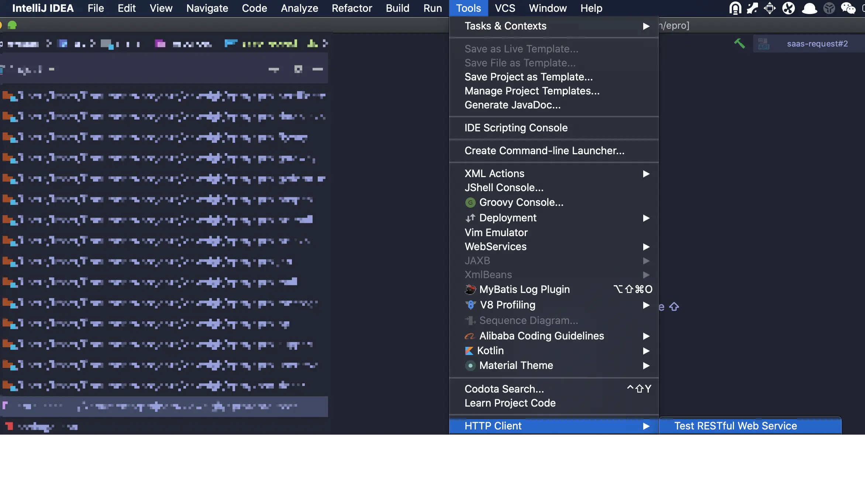Select Codota Search... entry

point(504,389)
